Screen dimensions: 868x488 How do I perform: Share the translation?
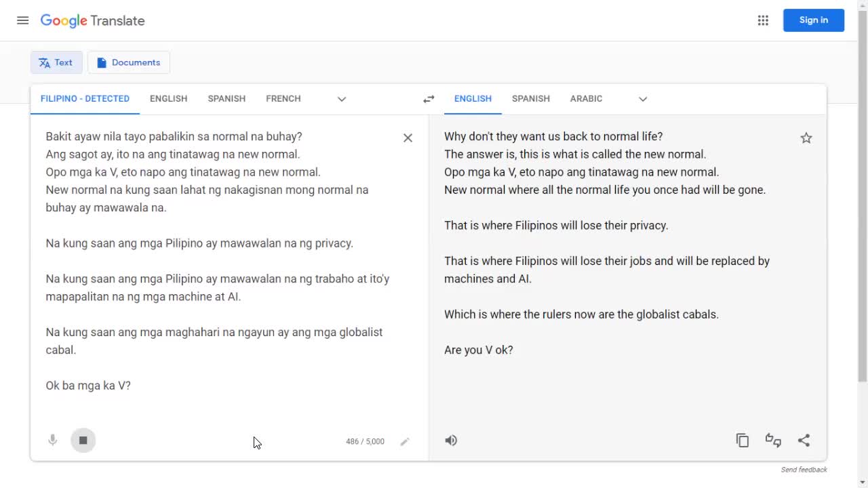(804, 441)
